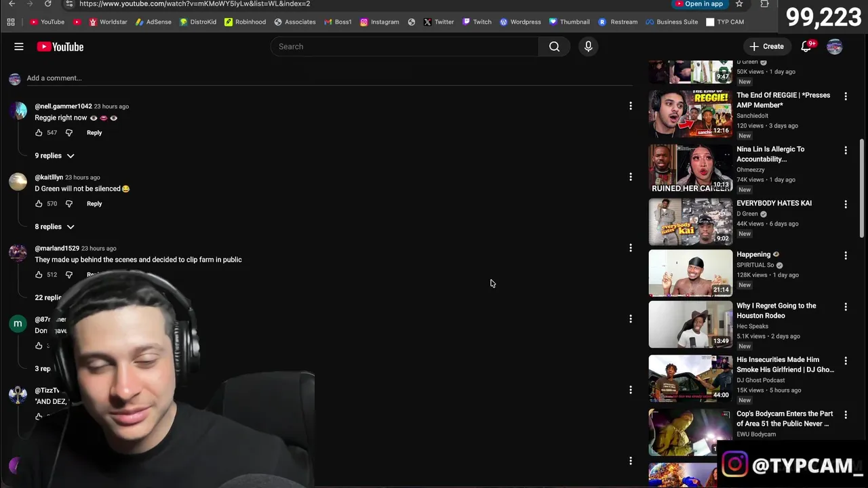More options for 'Nina Lin Is Allergic' video
The width and height of the screenshot is (868, 488).
click(846, 150)
